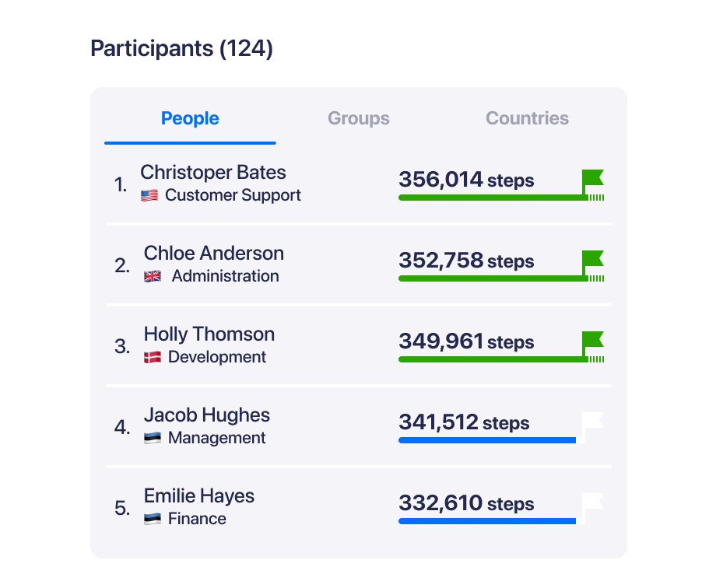Click the US flag under Christoper Bates

click(x=149, y=195)
